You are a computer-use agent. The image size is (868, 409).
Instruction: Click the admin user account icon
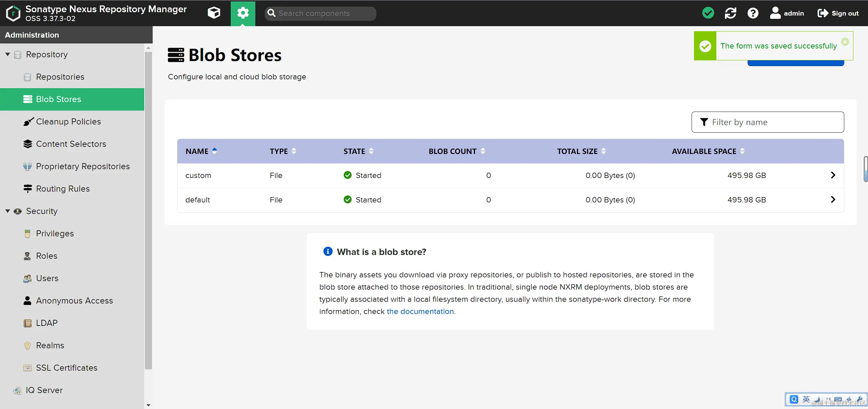775,13
